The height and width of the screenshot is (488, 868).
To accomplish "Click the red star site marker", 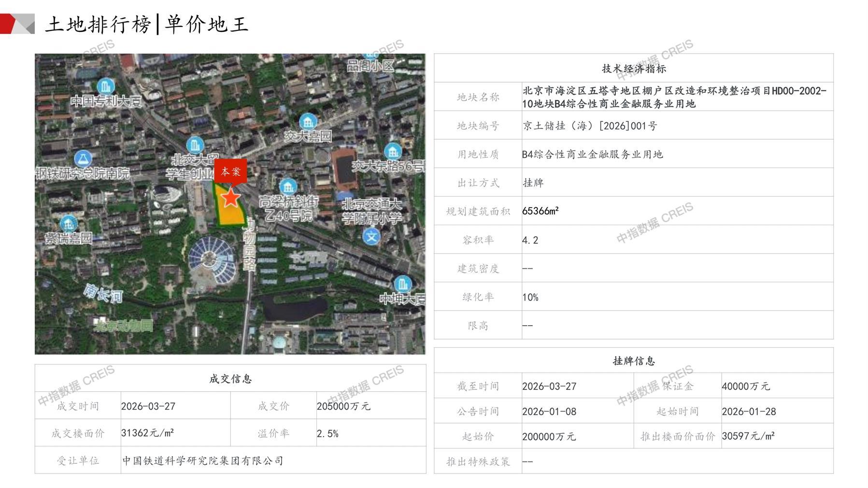I will [x=231, y=198].
